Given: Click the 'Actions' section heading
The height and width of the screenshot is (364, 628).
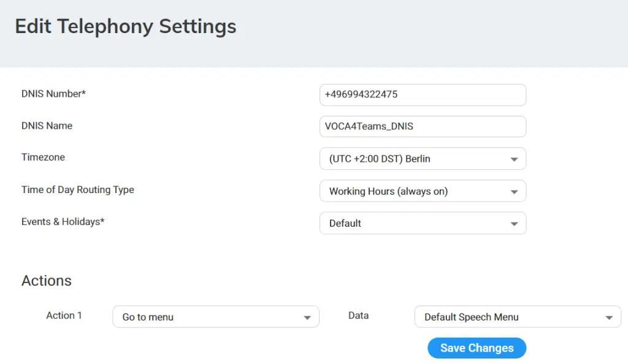Looking at the screenshot, I should click(47, 281).
